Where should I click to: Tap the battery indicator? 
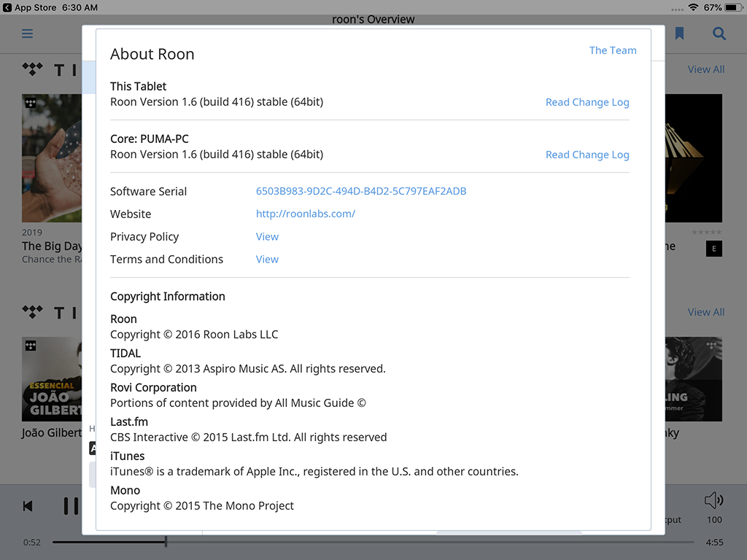coord(734,7)
